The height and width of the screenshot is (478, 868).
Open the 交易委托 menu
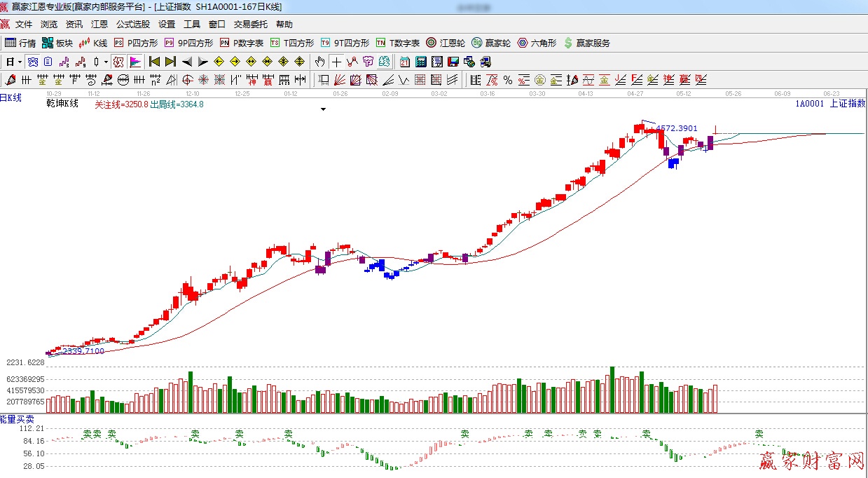[x=250, y=25]
